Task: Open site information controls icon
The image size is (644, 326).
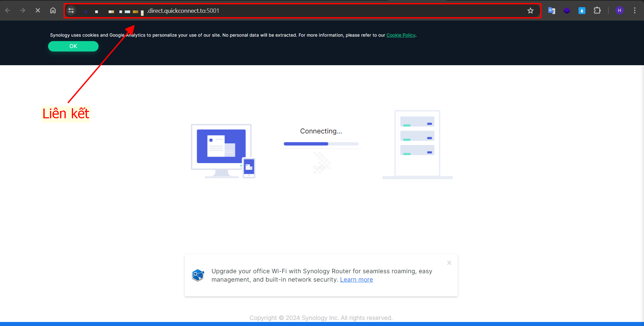Action: pos(71,11)
